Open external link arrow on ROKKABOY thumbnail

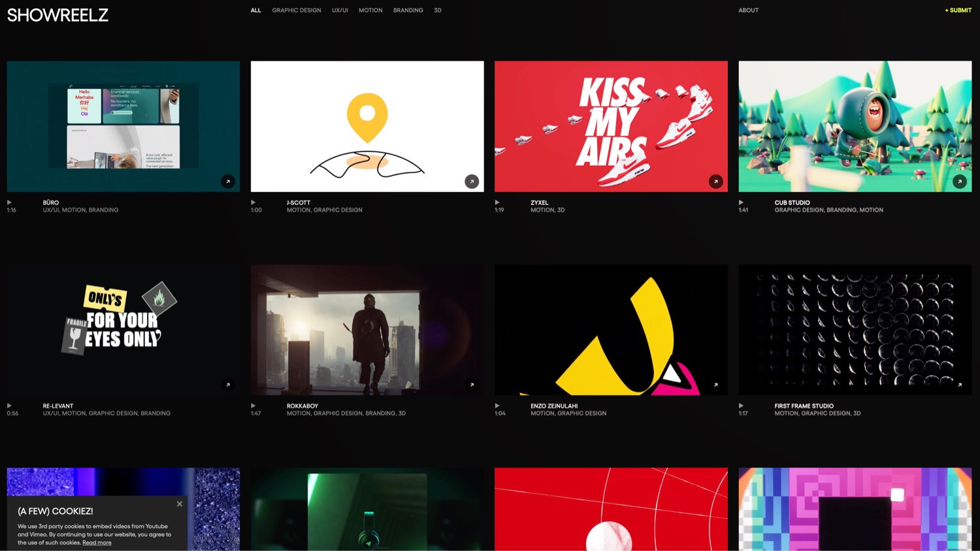(x=472, y=385)
